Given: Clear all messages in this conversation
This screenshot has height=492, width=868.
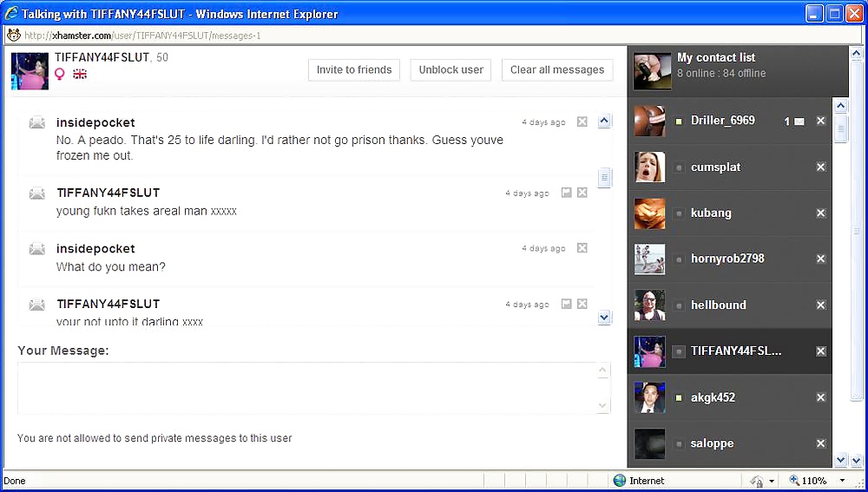Looking at the screenshot, I should coord(557,70).
